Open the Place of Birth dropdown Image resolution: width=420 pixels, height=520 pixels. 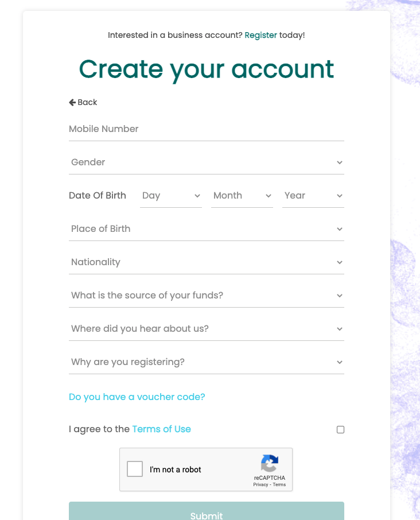click(207, 229)
